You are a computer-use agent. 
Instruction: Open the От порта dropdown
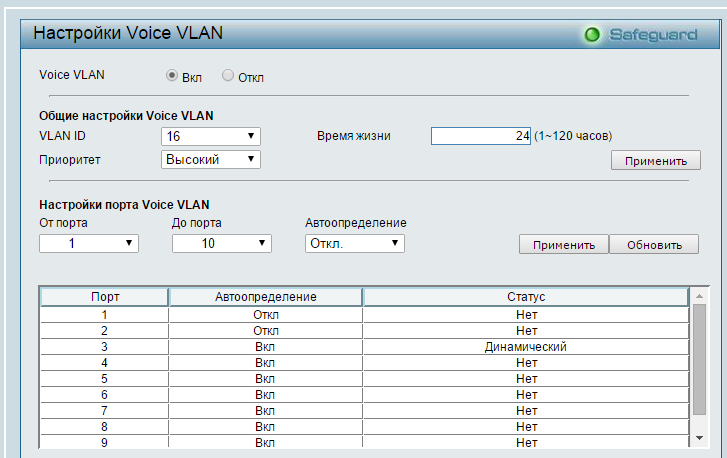88,243
